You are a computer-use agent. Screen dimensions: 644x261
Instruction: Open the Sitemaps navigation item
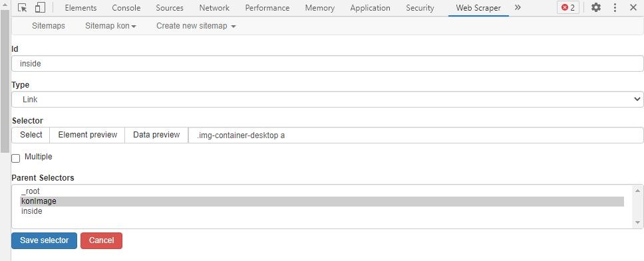(49, 26)
